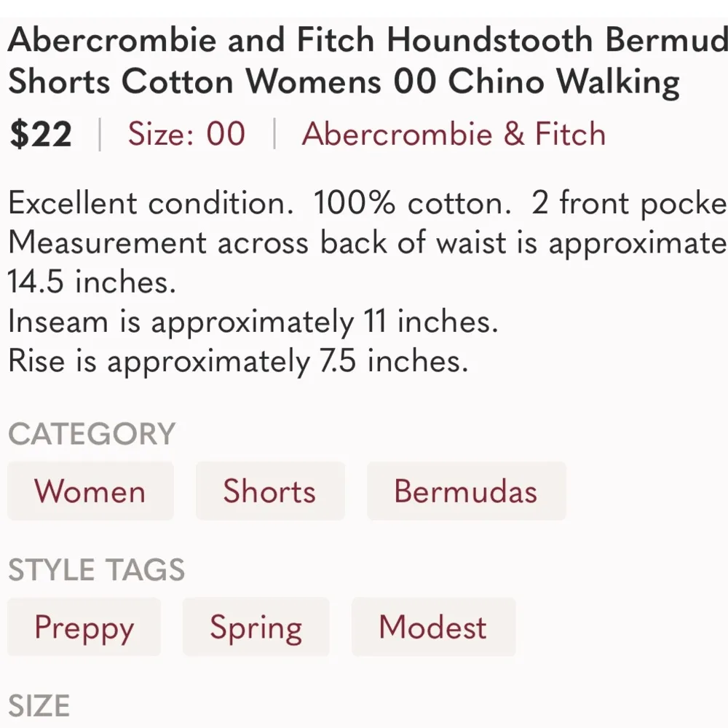728x728 pixels.
Task: Open the Spring style tag
Action: tap(256, 627)
